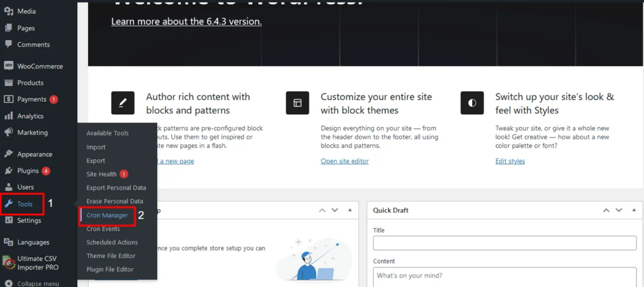Click the Ultimate CSV Importer PRO icon

point(8,263)
